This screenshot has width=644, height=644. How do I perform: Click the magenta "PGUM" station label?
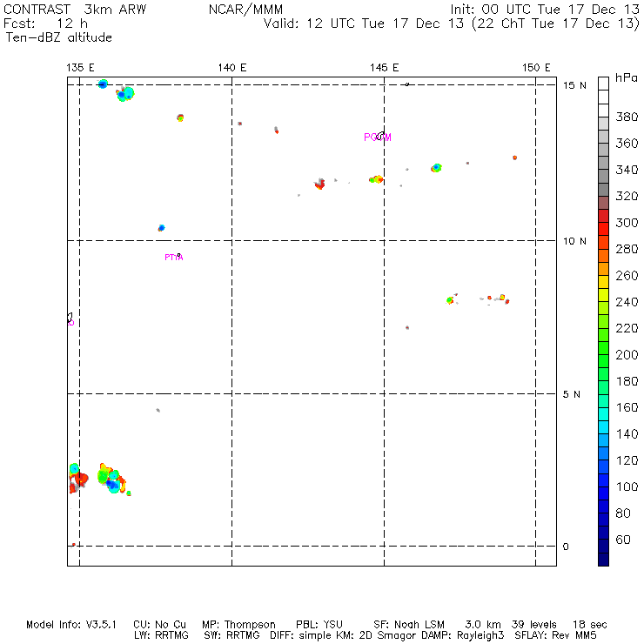click(378, 138)
